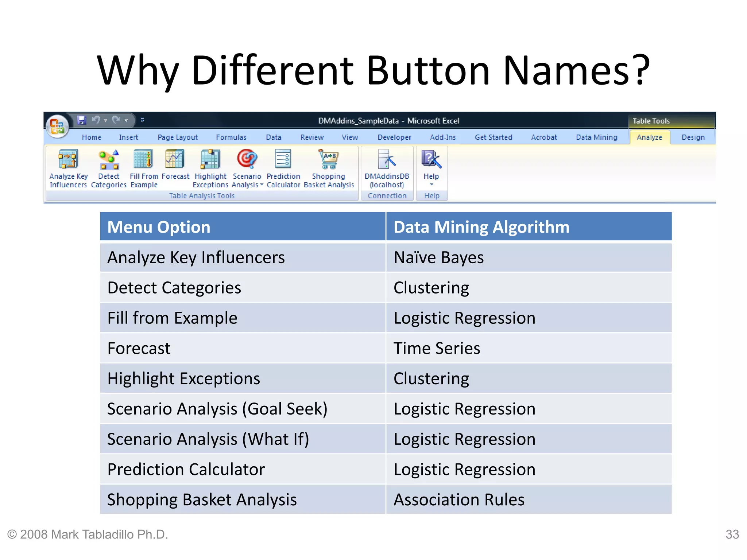Select the Detect Categories table cell
Image resolution: width=747 pixels, height=560 pixels.
click(243, 288)
